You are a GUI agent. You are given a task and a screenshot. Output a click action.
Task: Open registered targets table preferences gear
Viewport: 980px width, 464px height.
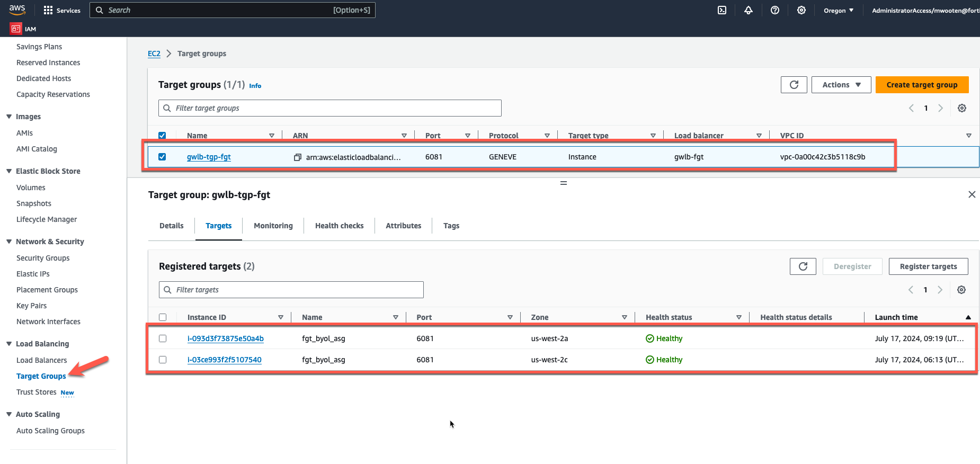click(961, 290)
